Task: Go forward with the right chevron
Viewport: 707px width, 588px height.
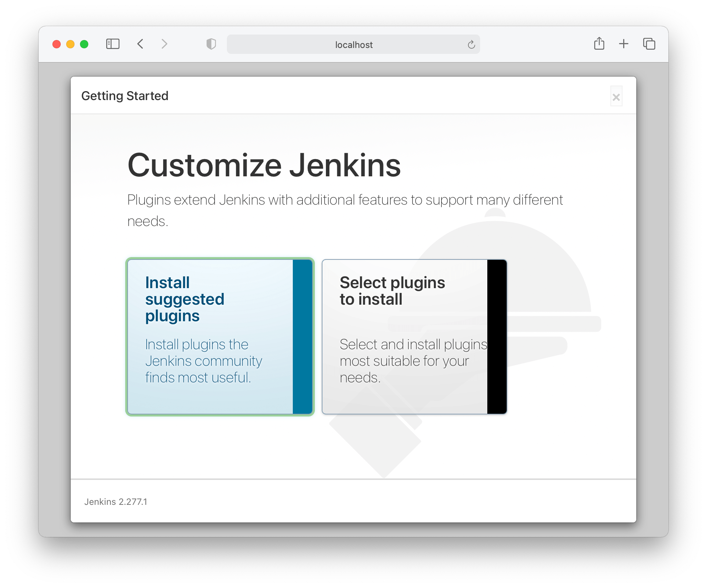Action: [164, 44]
